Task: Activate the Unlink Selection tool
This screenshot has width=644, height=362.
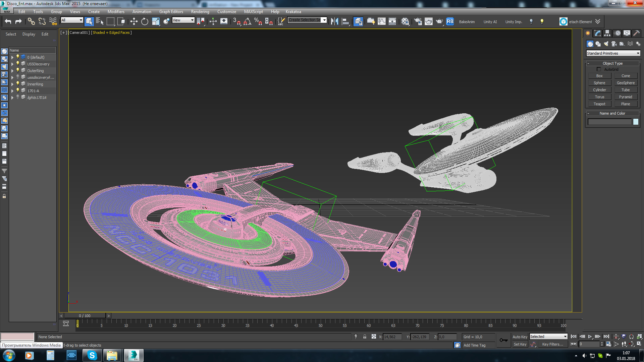Action: pos(42,21)
